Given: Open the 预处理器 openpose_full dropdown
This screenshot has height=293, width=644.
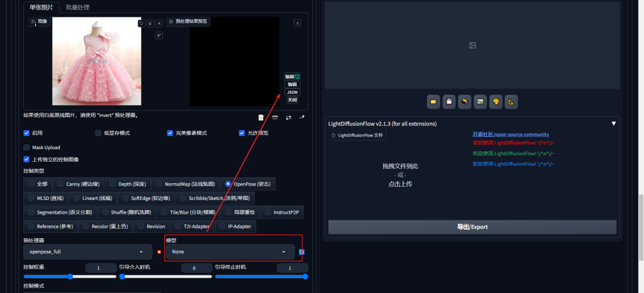Looking at the screenshot, I should (x=88, y=251).
